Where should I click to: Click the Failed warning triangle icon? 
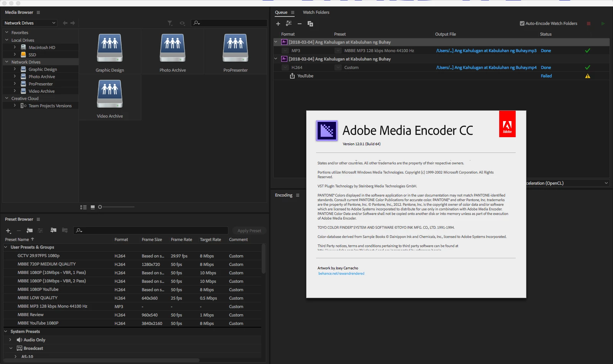click(x=588, y=76)
